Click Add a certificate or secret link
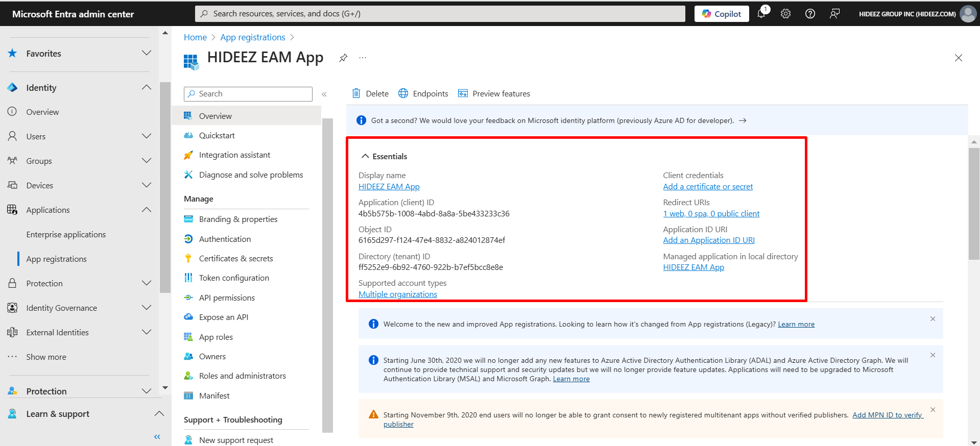Screen dimensions: 980x446 [x=708, y=187]
